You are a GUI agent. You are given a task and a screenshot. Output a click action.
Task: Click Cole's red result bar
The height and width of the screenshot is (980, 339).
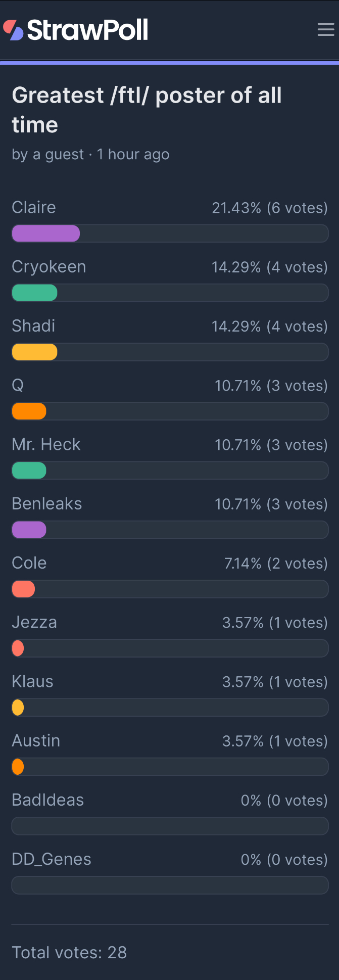[x=23, y=589]
